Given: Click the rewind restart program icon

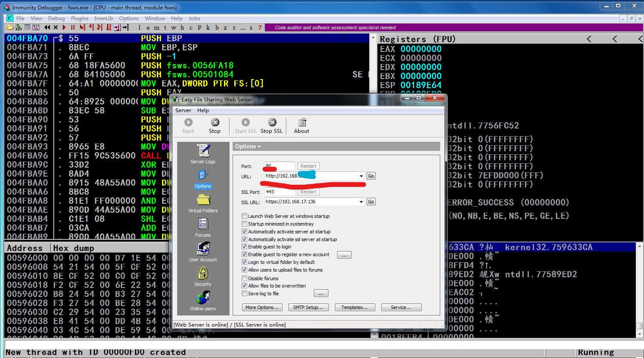Looking at the screenshot, I should point(47,27).
